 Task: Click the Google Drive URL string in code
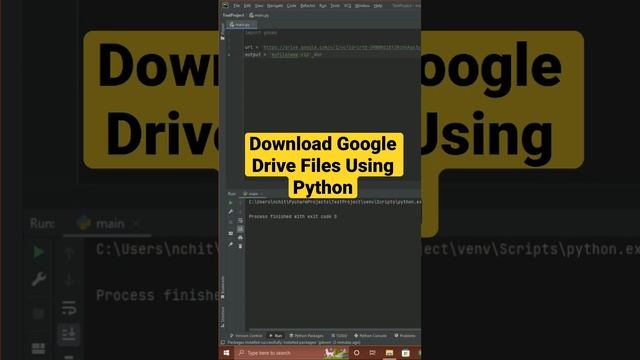pos(342,47)
